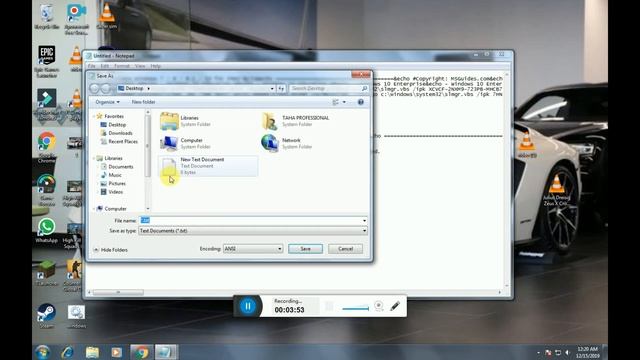Switch to Chrome on the taskbar
The image size is (640, 360).
click(141, 352)
